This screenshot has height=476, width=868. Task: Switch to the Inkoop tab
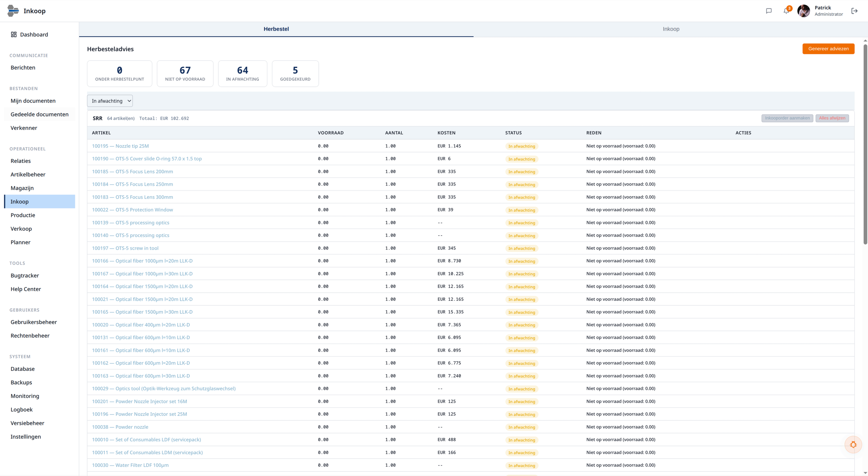point(671,29)
